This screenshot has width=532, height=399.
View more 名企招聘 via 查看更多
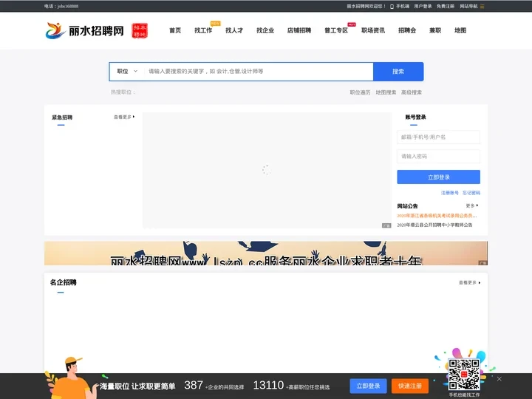470,282
